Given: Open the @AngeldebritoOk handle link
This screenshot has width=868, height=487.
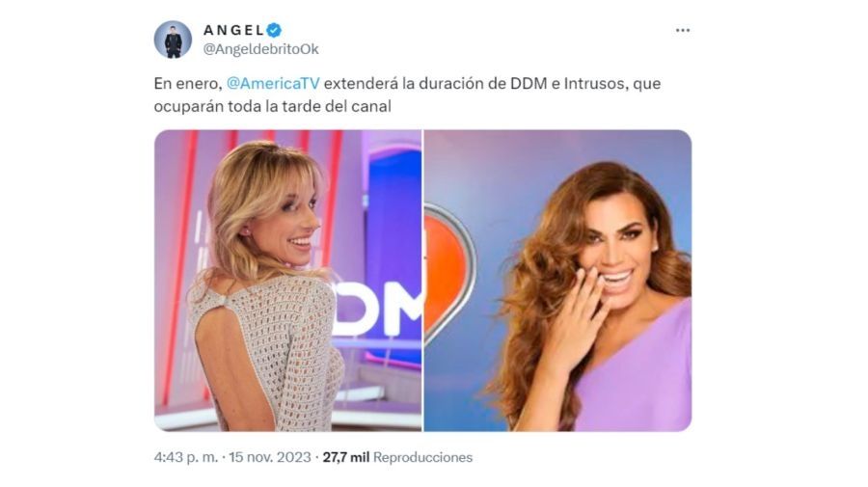Looking at the screenshot, I should [260, 49].
